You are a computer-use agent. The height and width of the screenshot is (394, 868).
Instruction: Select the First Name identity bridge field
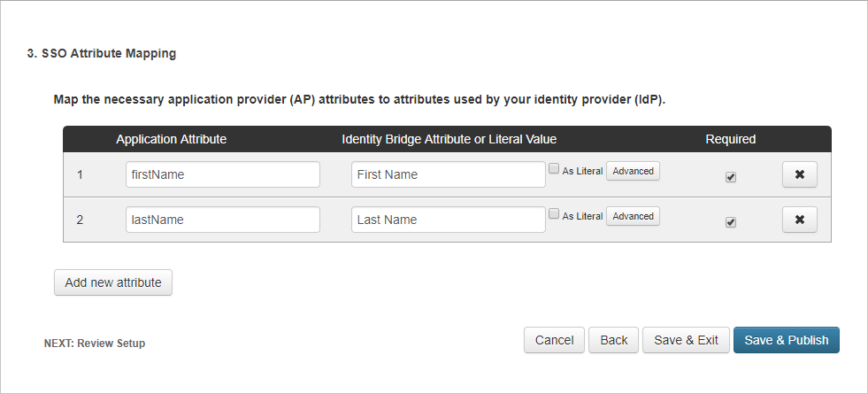(448, 174)
